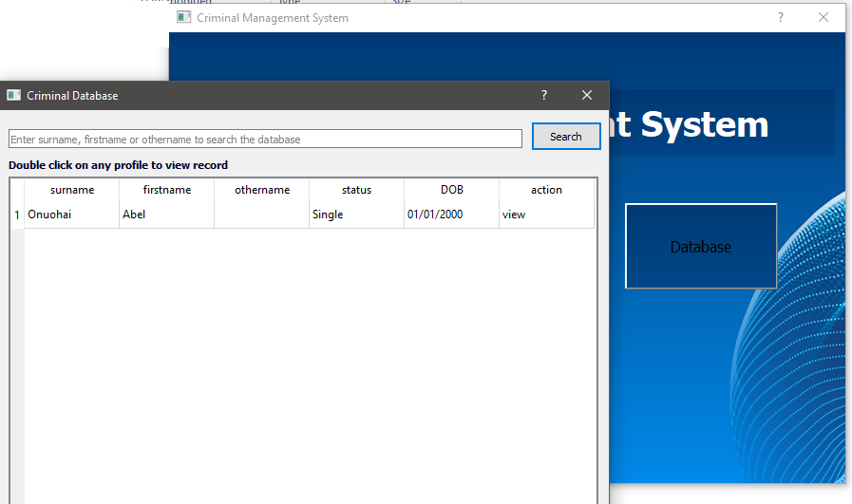This screenshot has height=504, width=852.
Task: Select the othername column header
Action: [x=262, y=190]
